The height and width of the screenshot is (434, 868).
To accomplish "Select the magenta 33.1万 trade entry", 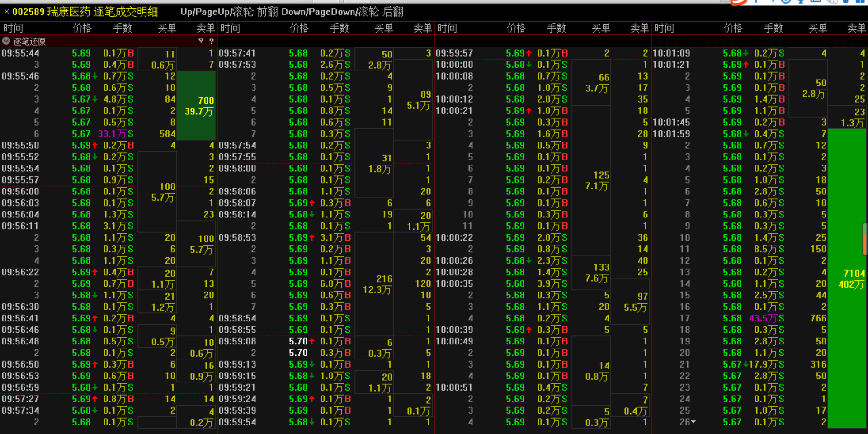I will [x=113, y=134].
